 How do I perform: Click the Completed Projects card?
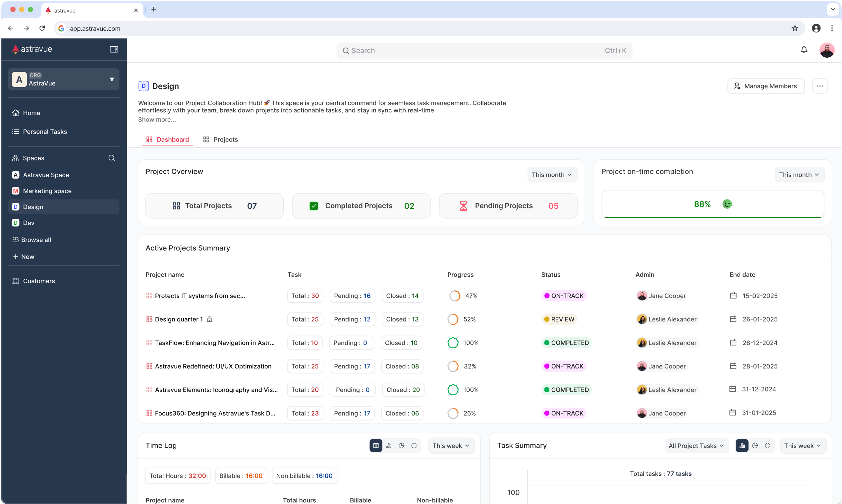(361, 206)
